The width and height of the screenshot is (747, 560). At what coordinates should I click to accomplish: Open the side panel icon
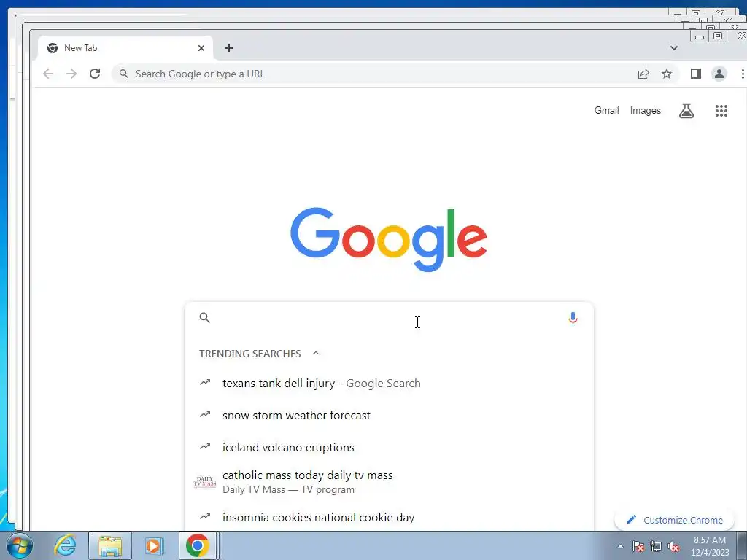click(695, 74)
